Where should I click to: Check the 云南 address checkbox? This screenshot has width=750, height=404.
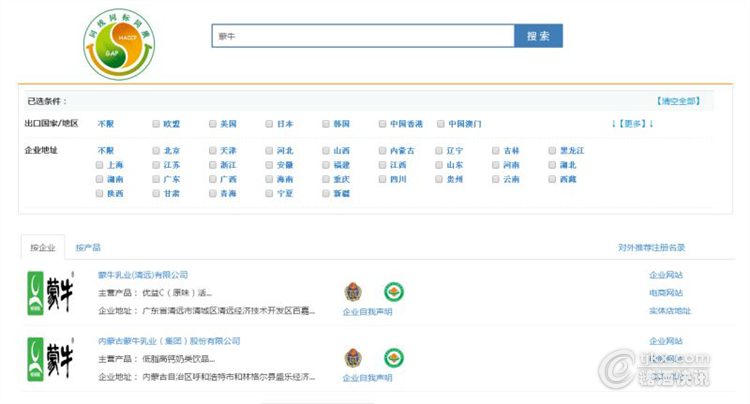point(496,179)
